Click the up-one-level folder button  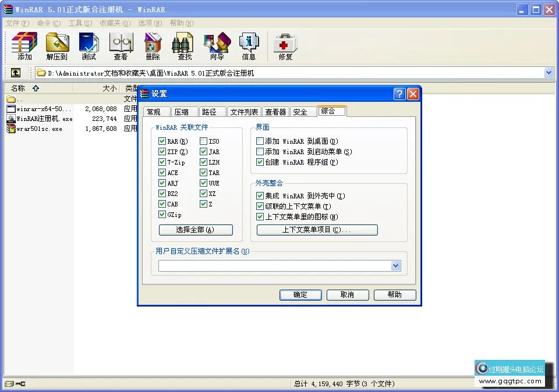point(16,73)
